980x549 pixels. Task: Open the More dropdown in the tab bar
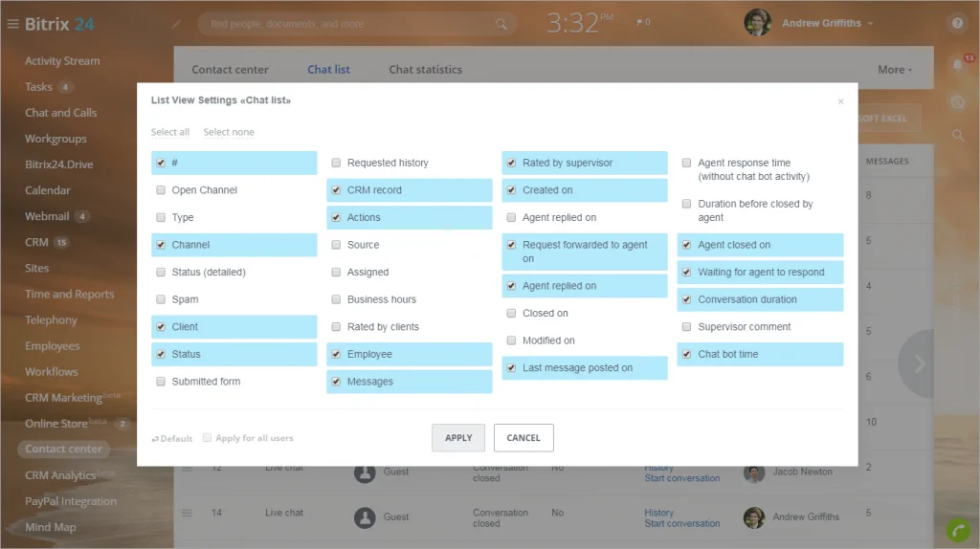(895, 70)
